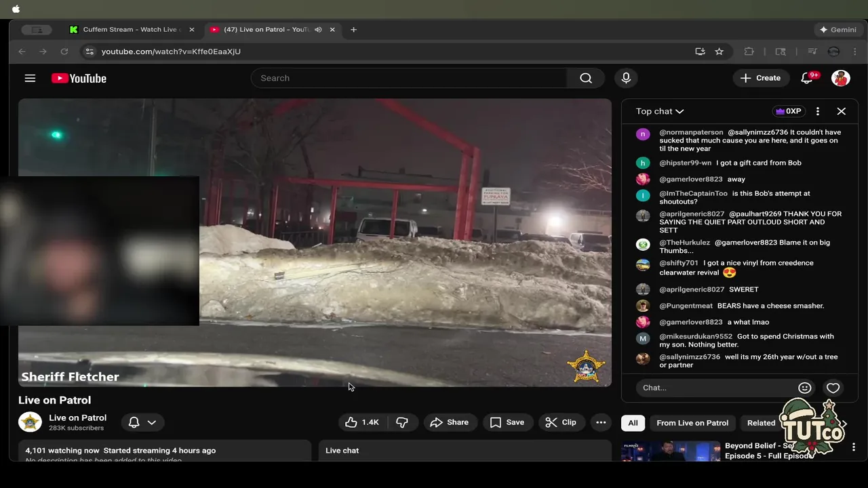Open tab search dropdown in tab strip
Image resolution: width=868 pixels, height=488 pixels.
tap(37, 30)
